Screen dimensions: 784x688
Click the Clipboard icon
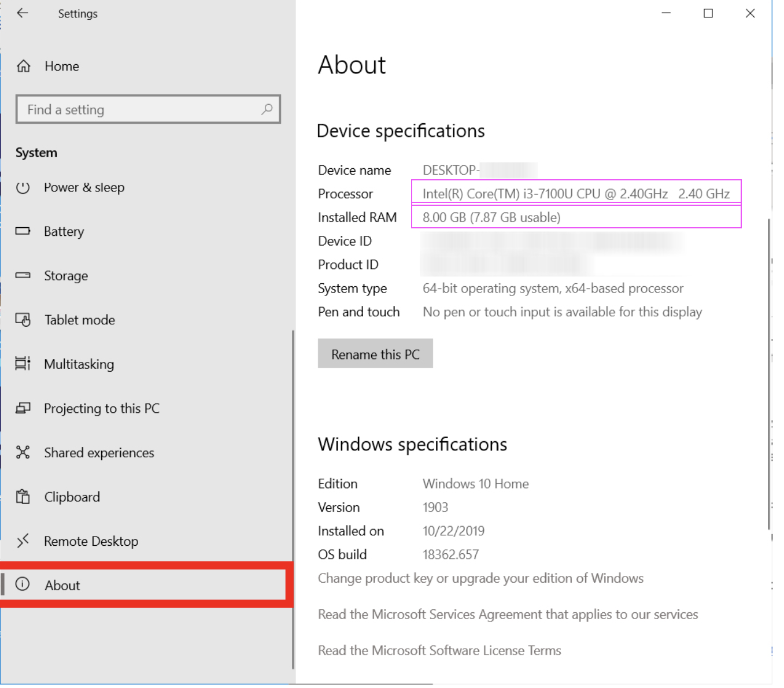click(23, 497)
